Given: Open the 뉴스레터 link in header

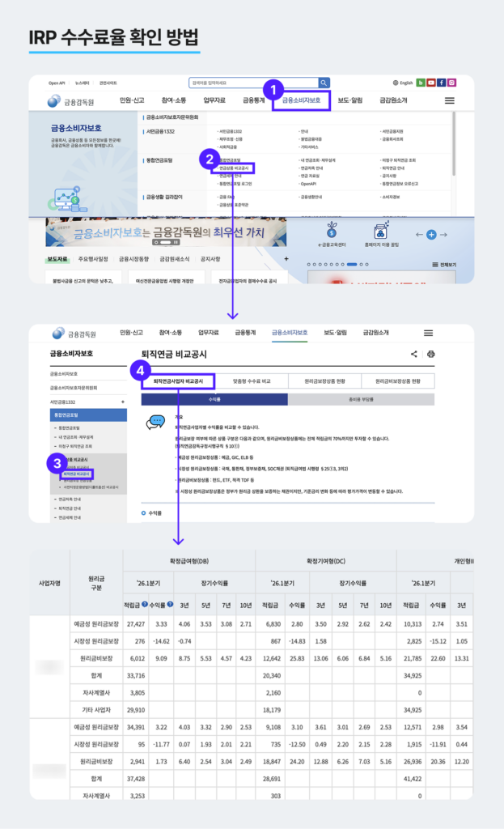Looking at the screenshot, I should (82, 83).
